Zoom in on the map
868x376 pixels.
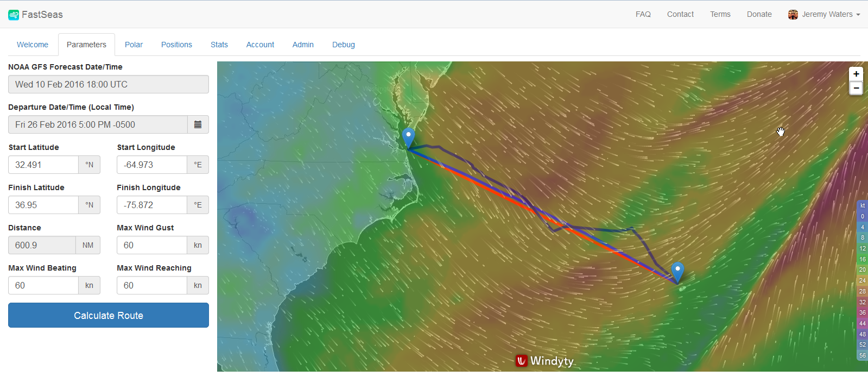click(856, 74)
